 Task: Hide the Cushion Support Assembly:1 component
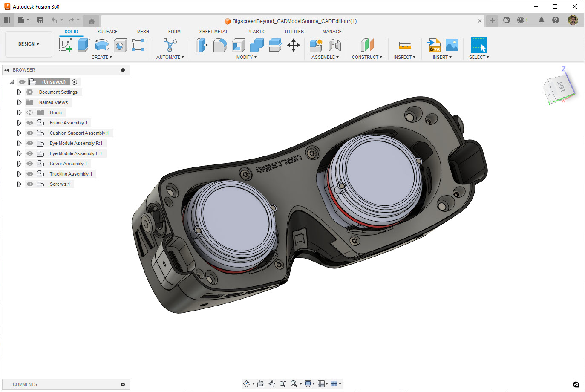(x=30, y=133)
